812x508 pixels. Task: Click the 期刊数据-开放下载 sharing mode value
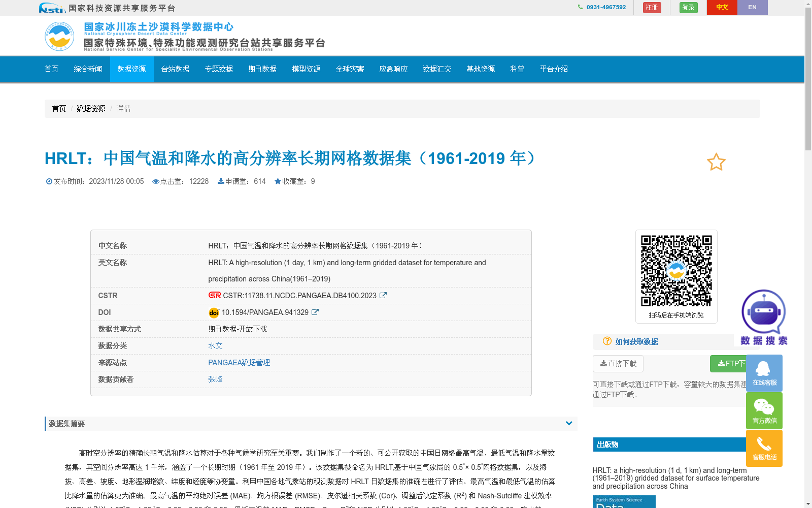tap(238, 329)
